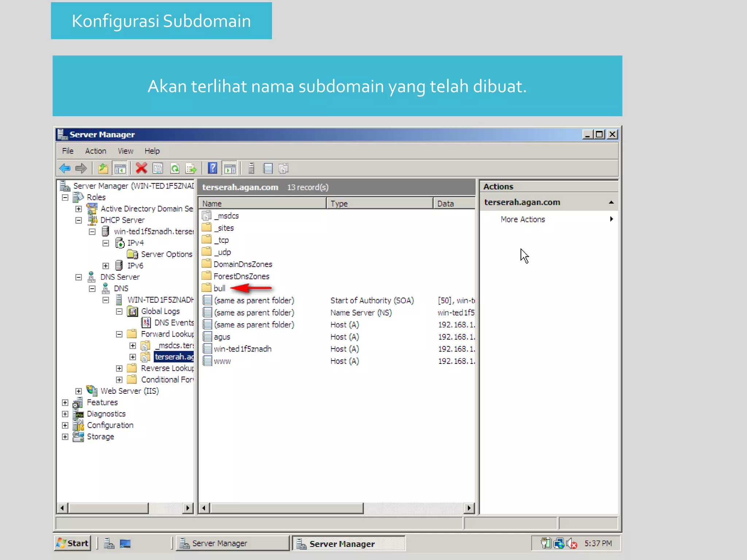Viewport: 747px width, 560px height.
Task: Collapse the DHCP Server tree node
Action: click(78, 220)
